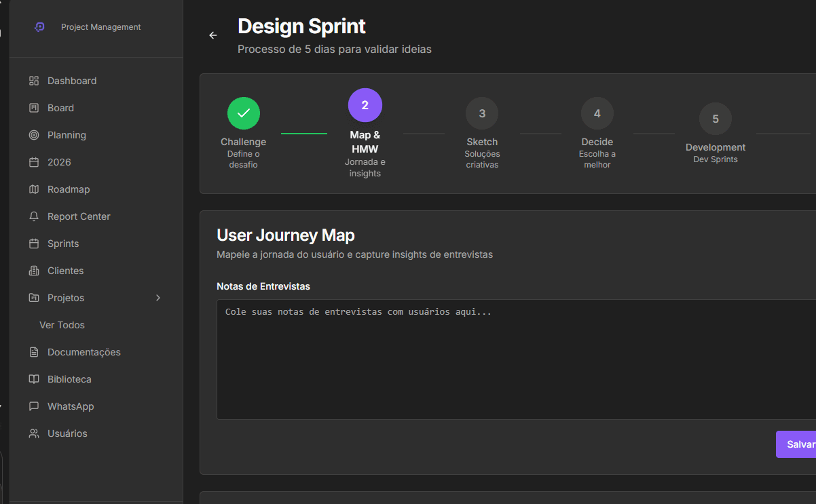Click the 'Mapeie a jornada do usuário' description
Viewport: 816px width, 504px height.
pos(354,255)
